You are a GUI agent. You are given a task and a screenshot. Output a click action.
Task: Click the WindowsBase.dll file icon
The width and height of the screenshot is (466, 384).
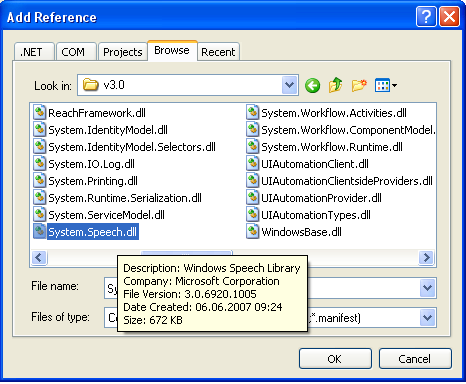(x=252, y=231)
